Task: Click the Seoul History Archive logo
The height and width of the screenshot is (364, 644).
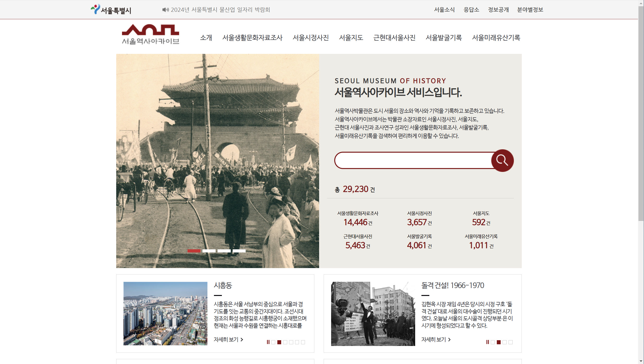Action: pyautogui.click(x=150, y=34)
